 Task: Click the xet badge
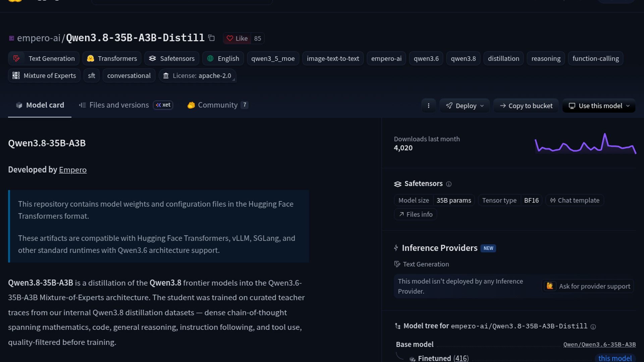[x=163, y=105]
